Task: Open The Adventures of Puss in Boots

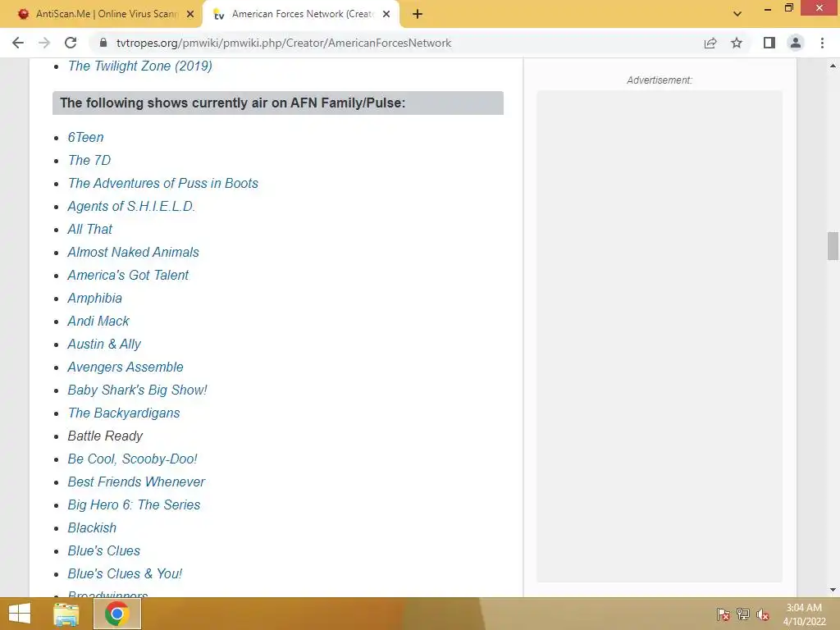Action: tap(163, 183)
